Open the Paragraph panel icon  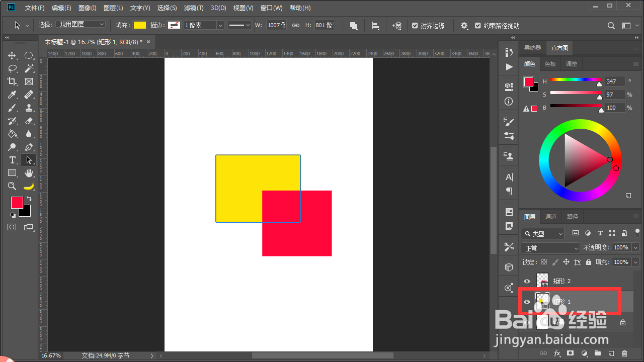click(x=509, y=191)
